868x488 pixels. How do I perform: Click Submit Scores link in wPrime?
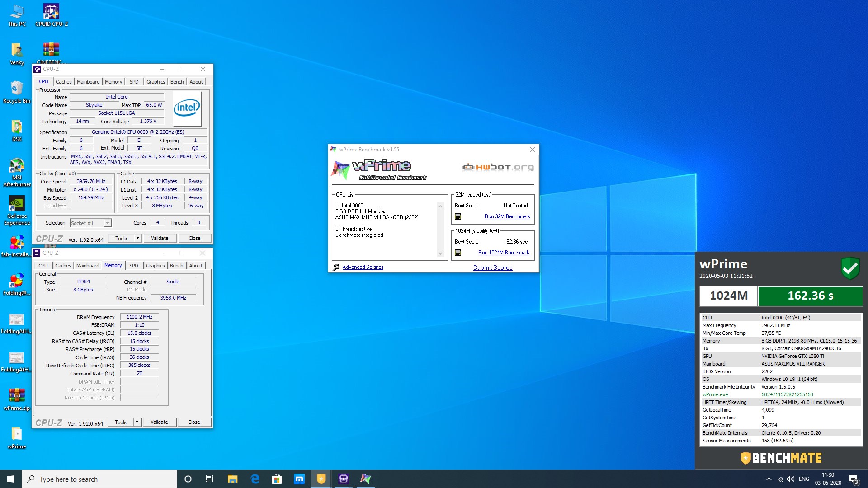click(493, 267)
